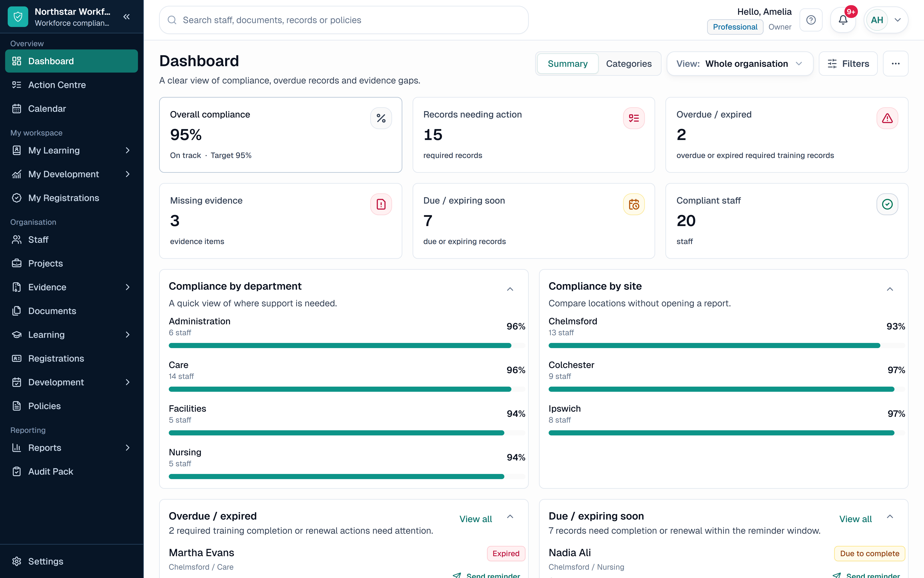Open the help question-mark icon
This screenshot has height=578, width=924.
click(811, 20)
